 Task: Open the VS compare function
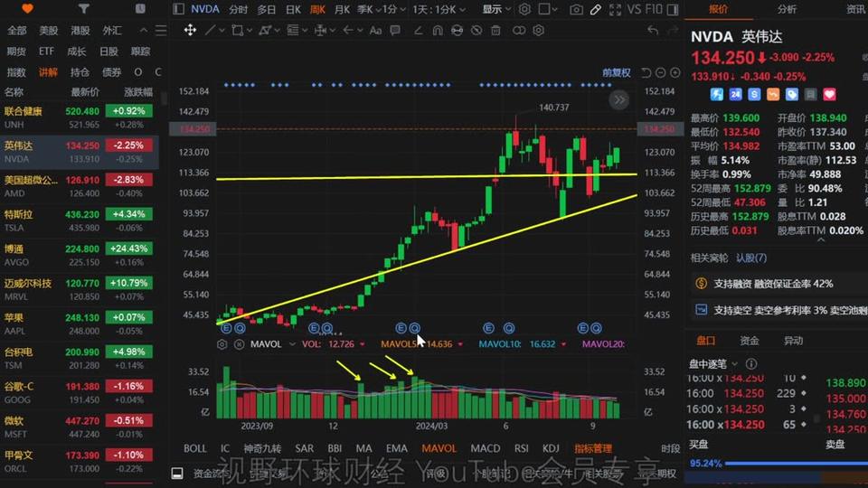(x=634, y=9)
